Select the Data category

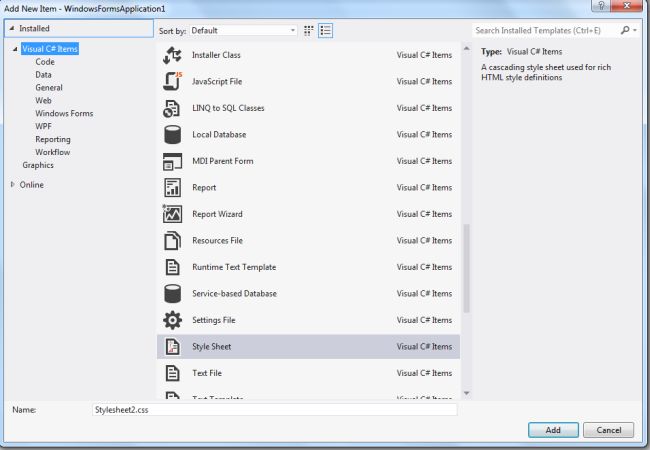[x=43, y=75]
